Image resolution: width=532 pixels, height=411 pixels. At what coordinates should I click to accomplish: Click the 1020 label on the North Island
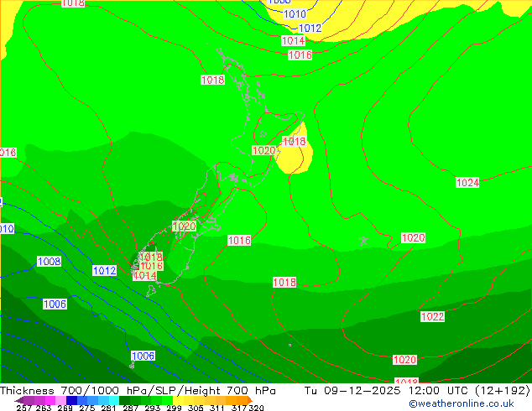(264, 151)
